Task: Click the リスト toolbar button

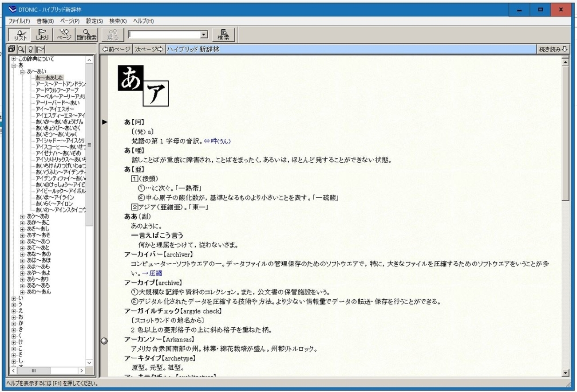Action: (x=20, y=35)
